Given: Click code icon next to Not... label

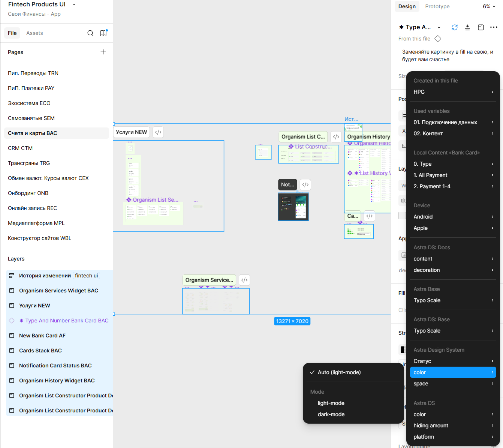Looking at the screenshot, I should tap(305, 184).
